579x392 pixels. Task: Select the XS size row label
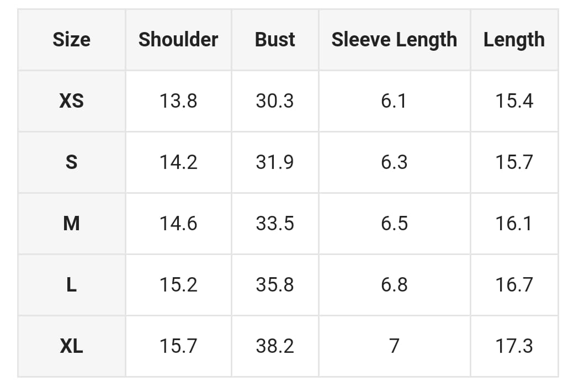[71, 101]
